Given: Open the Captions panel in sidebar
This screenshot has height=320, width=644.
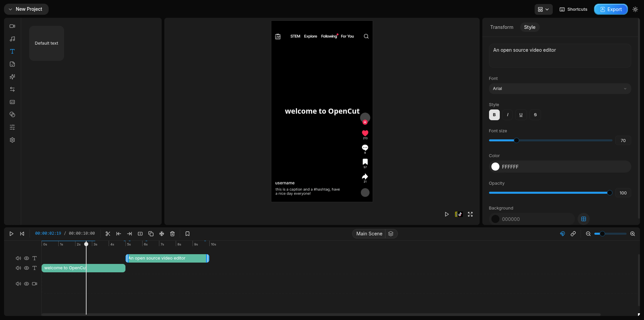Looking at the screenshot, I should [12, 102].
